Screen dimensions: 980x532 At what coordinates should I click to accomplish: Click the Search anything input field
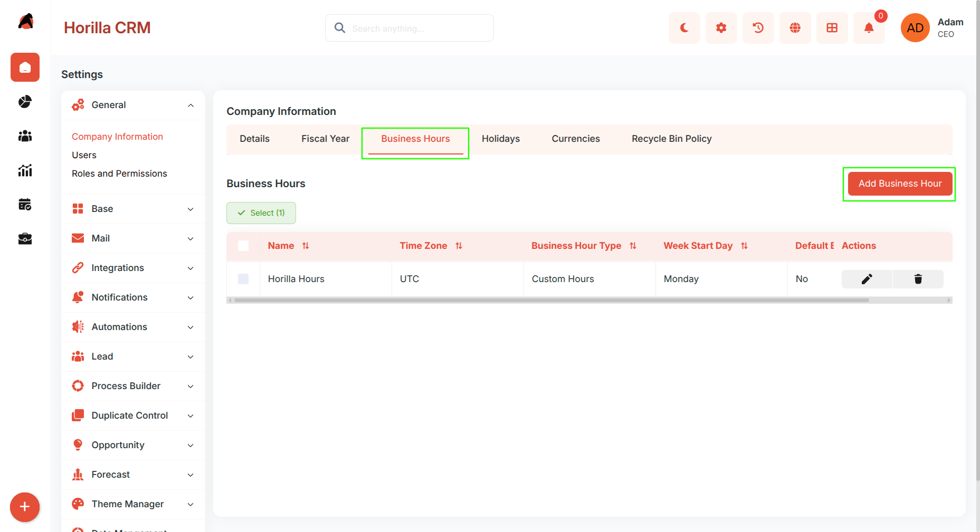point(410,28)
